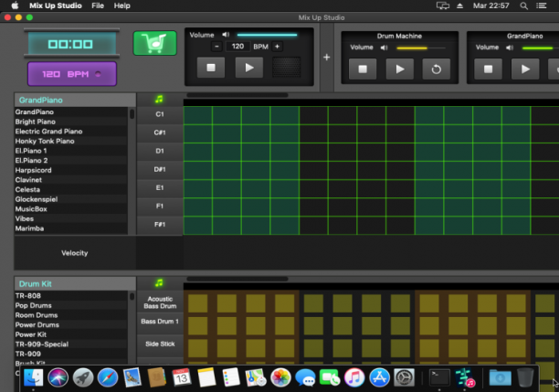Adjust the master Volume slider
The height and width of the screenshot is (392, 559).
pos(267,35)
